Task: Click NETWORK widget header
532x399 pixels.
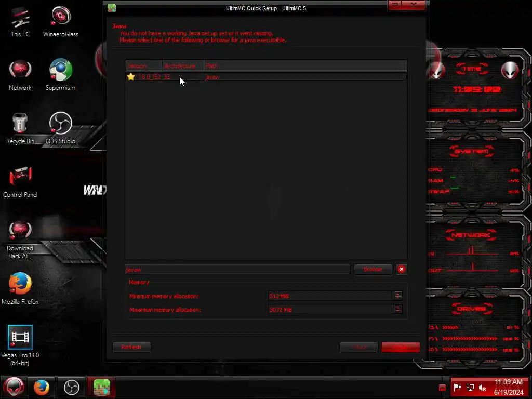Action: tap(471, 235)
